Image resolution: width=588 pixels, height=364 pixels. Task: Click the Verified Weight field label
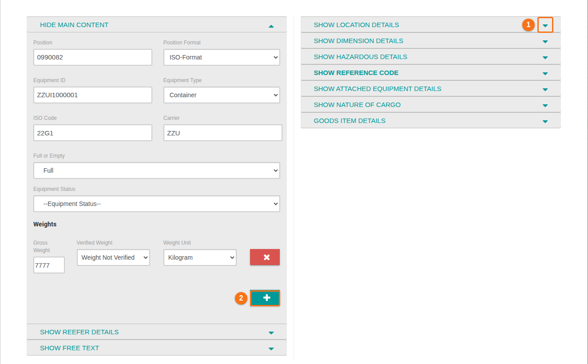point(95,243)
